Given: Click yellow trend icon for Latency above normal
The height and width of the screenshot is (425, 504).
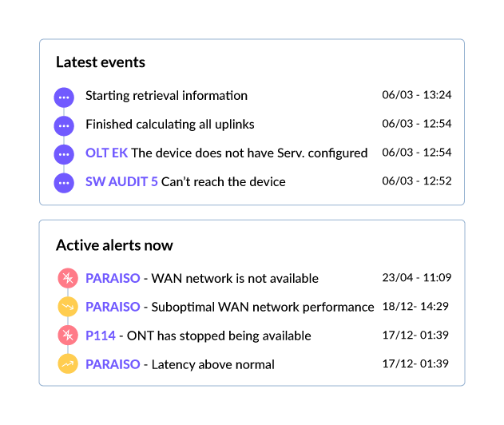Looking at the screenshot, I should point(68,364).
